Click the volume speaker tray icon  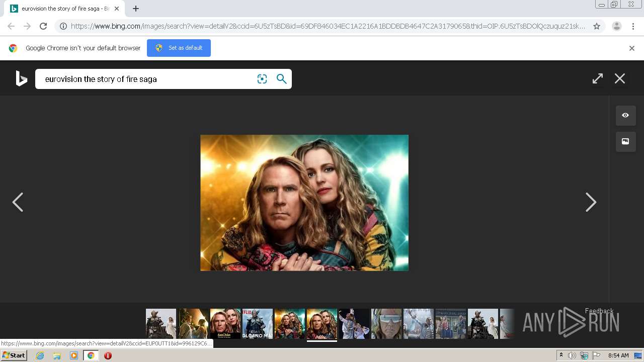pos(572,355)
